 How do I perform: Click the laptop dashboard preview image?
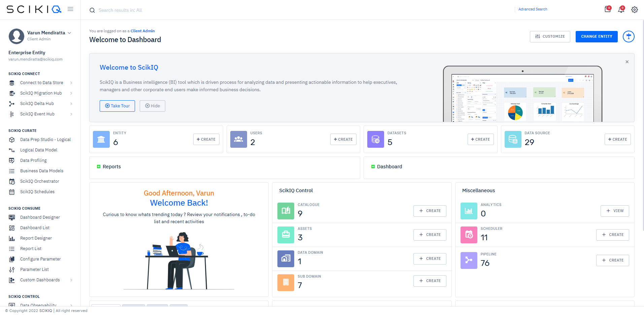(x=522, y=94)
